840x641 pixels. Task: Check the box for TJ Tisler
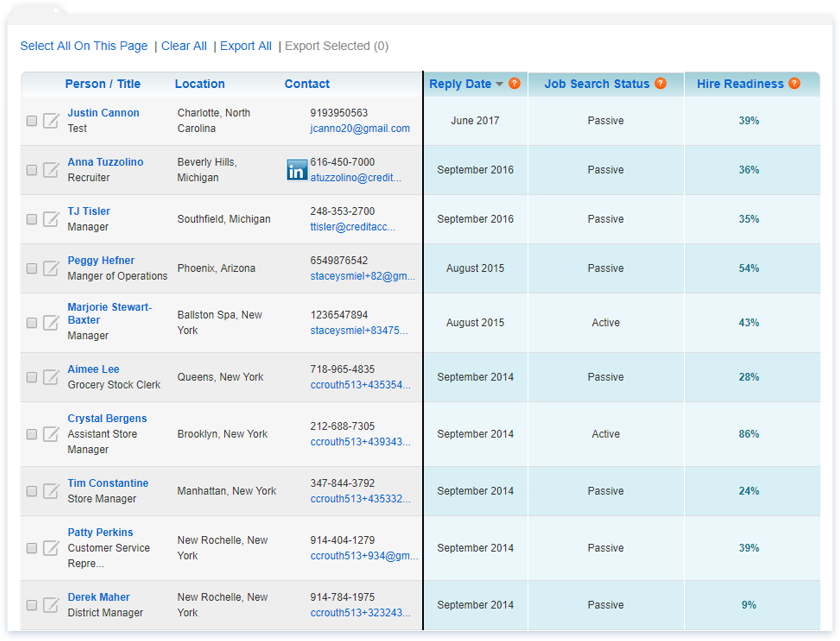(32, 219)
